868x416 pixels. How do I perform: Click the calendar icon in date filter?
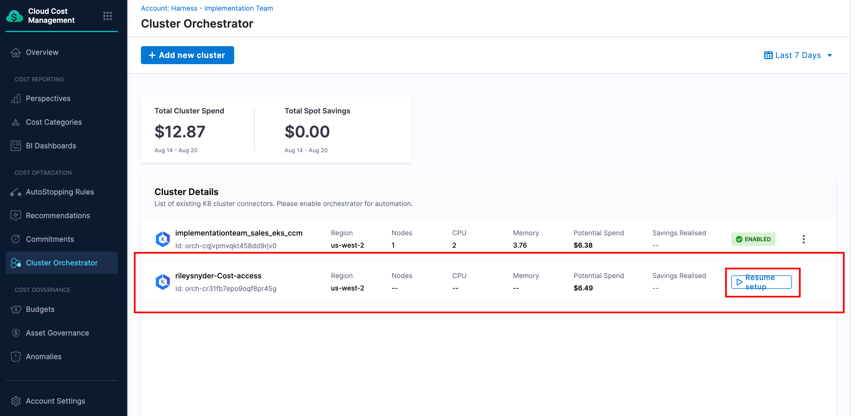pos(768,55)
